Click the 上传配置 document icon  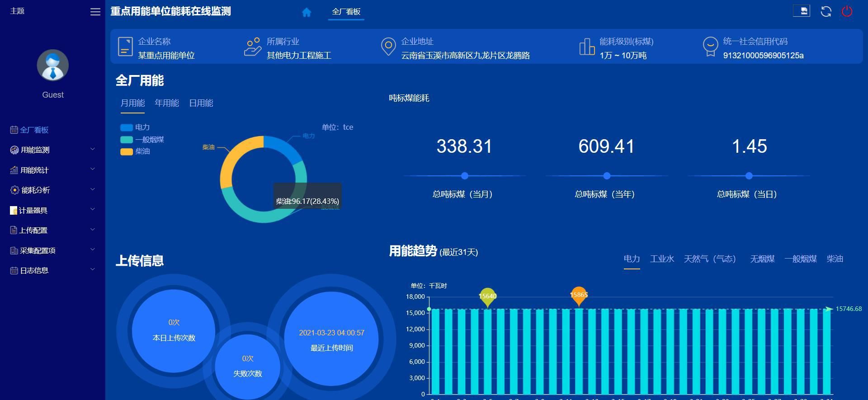pos(14,231)
